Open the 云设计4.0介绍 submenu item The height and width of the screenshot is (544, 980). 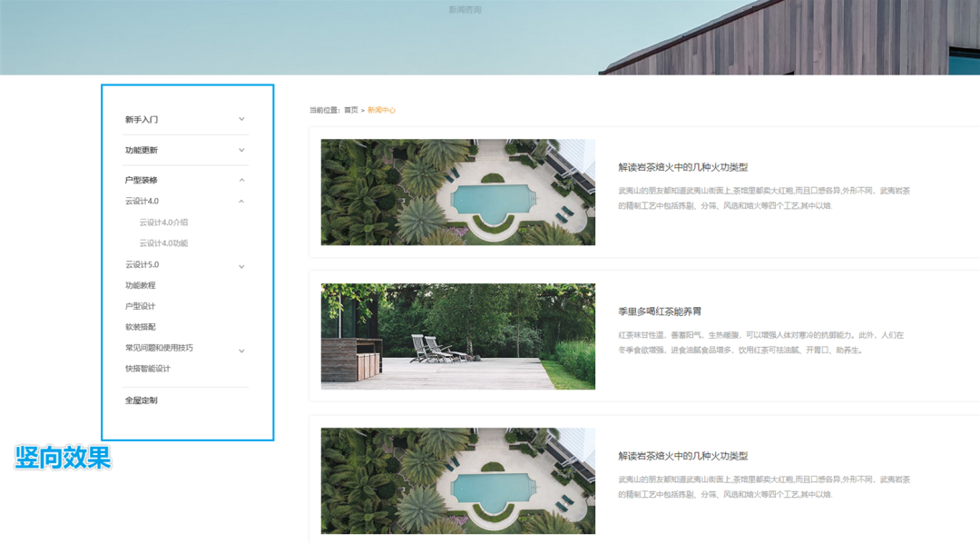163,223
